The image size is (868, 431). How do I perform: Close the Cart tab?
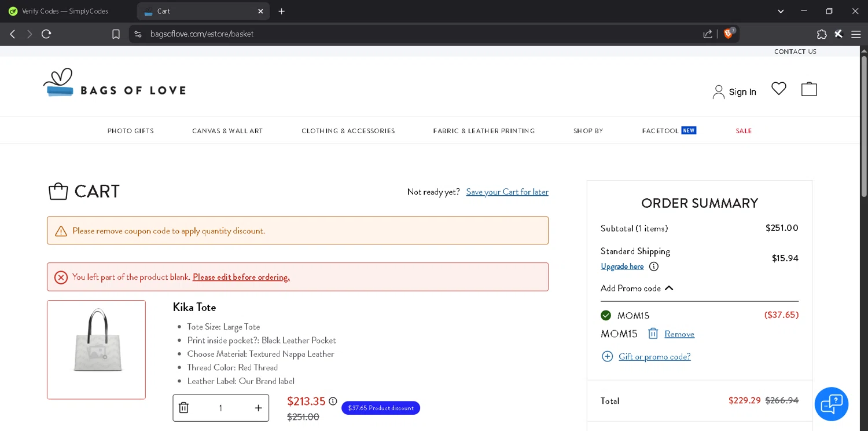(x=260, y=11)
